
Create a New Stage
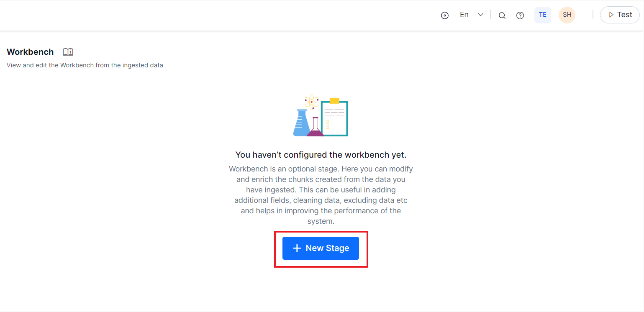[321, 248]
